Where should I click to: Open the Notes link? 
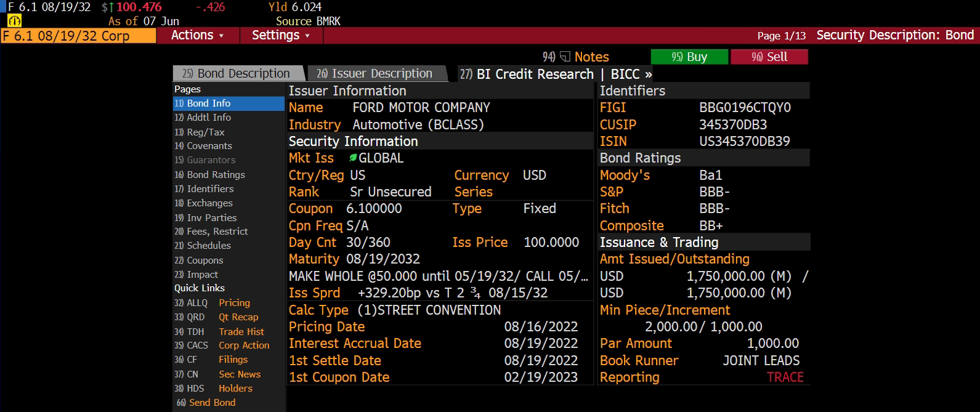[591, 57]
